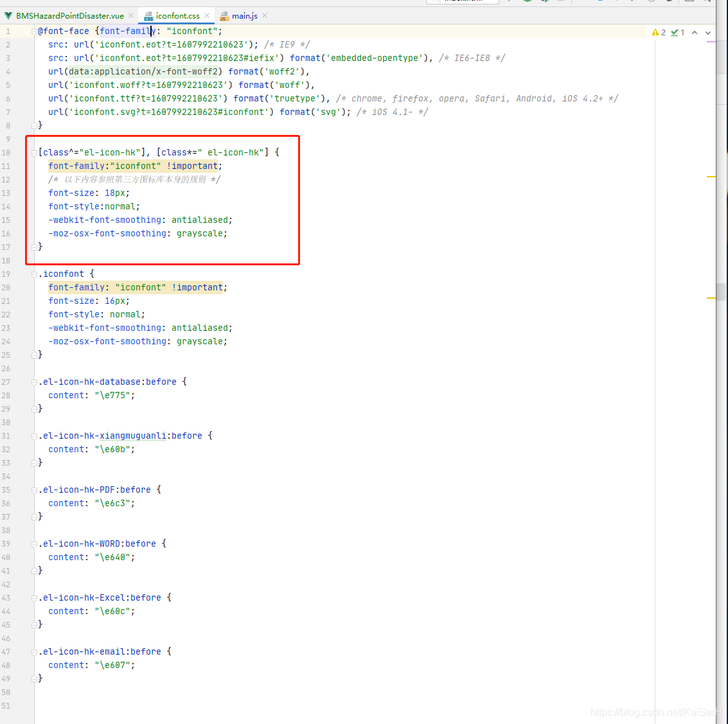The width and height of the screenshot is (728, 724).
Task: Collapse the [class^="el-icon-hk"] rule block
Action: coord(34,153)
